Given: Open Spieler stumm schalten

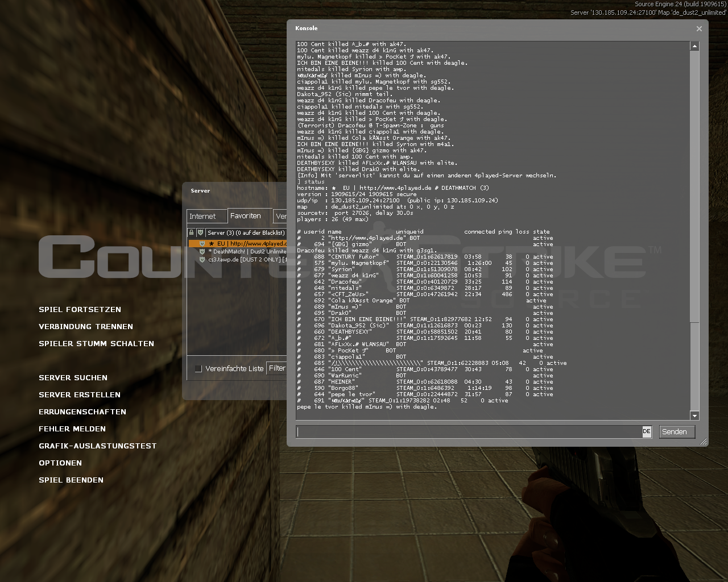Looking at the screenshot, I should (96, 344).
